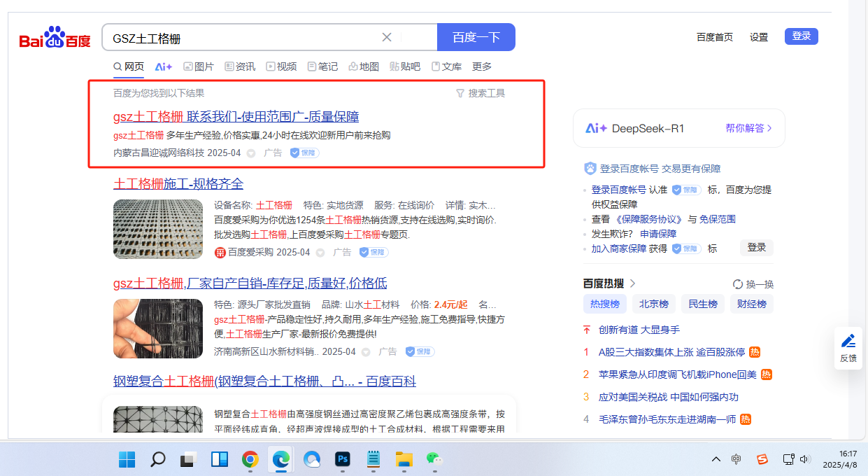The width and height of the screenshot is (868, 476).
Task: Clear the search box with the X icon
Action: click(x=387, y=37)
